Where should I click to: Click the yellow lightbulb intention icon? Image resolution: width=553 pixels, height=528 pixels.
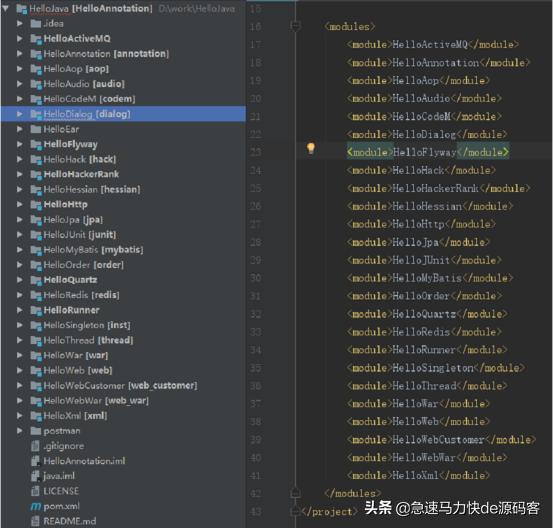[x=310, y=148]
